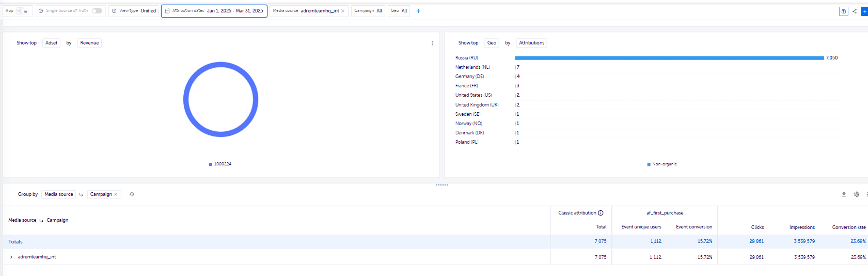Viewport: 868px width, 276px height.
Task: Click the grouping history clock icon
Action: tap(132, 194)
